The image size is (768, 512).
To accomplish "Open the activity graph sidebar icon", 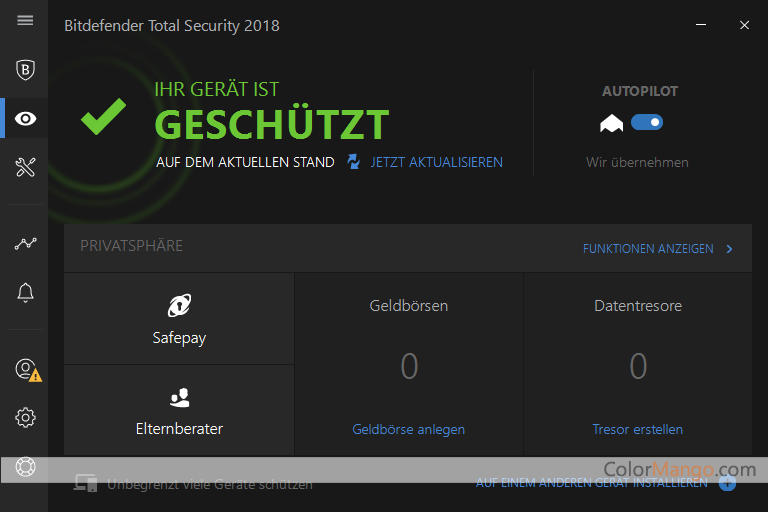I will pos(25,244).
